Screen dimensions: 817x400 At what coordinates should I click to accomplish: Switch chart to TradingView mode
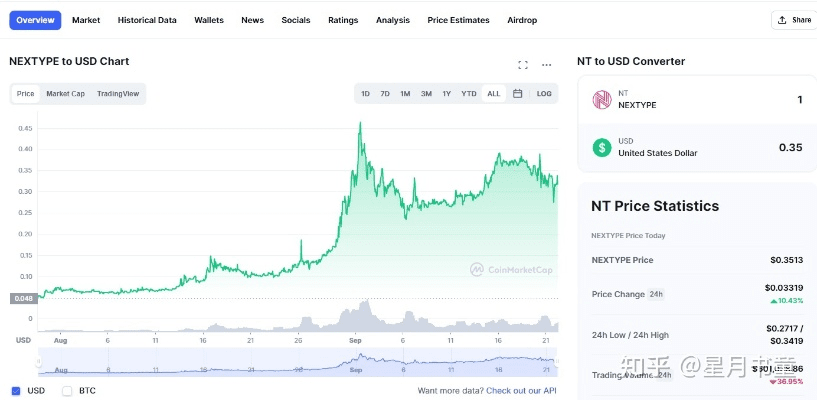click(x=118, y=94)
